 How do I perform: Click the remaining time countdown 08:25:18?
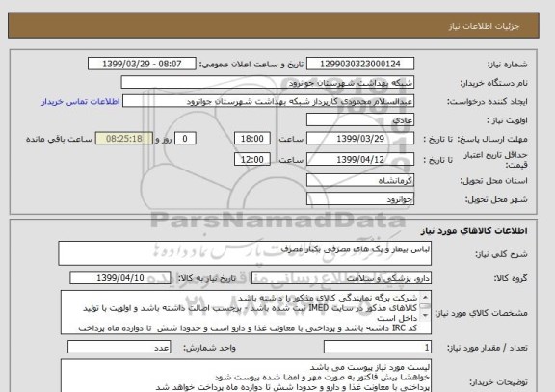pyautogui.click(x=124, y=139)
